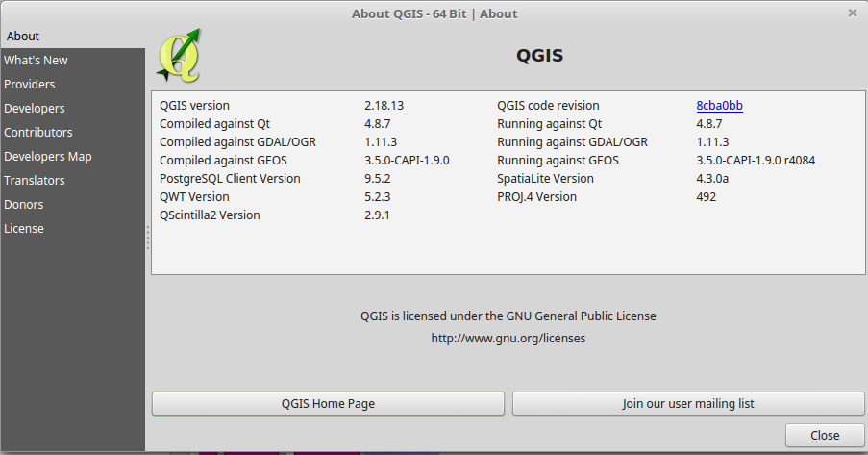Select the About item in sidebar
The height and width of the screenshot is (455, 868).
point(72,36)
